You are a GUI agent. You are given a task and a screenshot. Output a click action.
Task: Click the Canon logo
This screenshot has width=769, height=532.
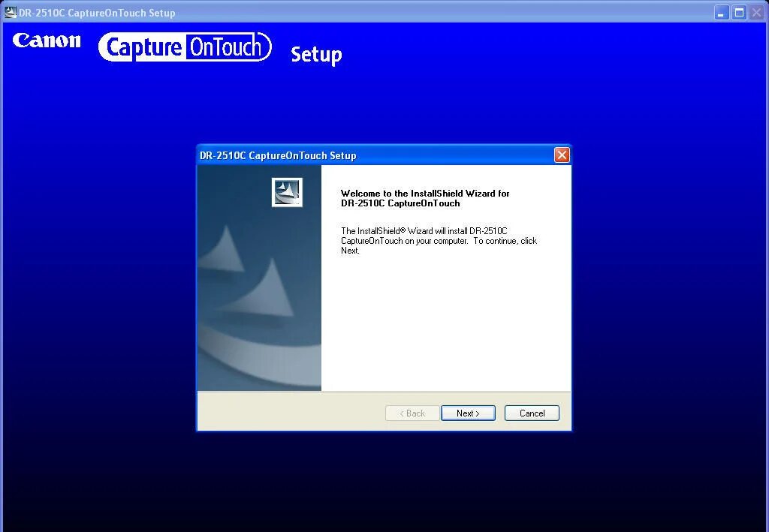[x=47, y=41]
